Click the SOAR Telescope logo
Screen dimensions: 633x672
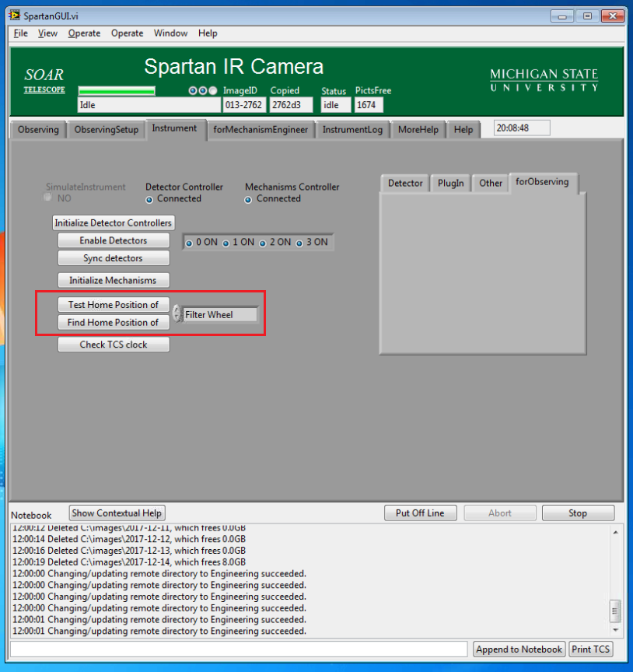44,80
